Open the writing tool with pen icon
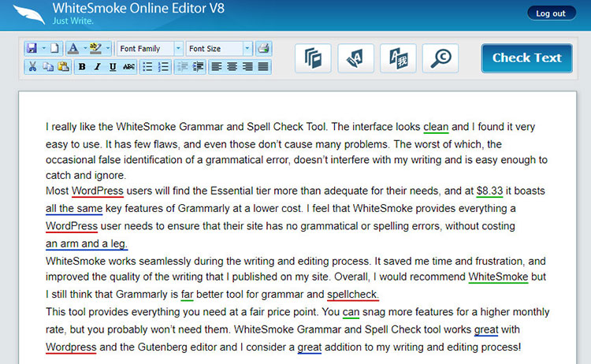This screenshot has width=591, height=364. 356,58
